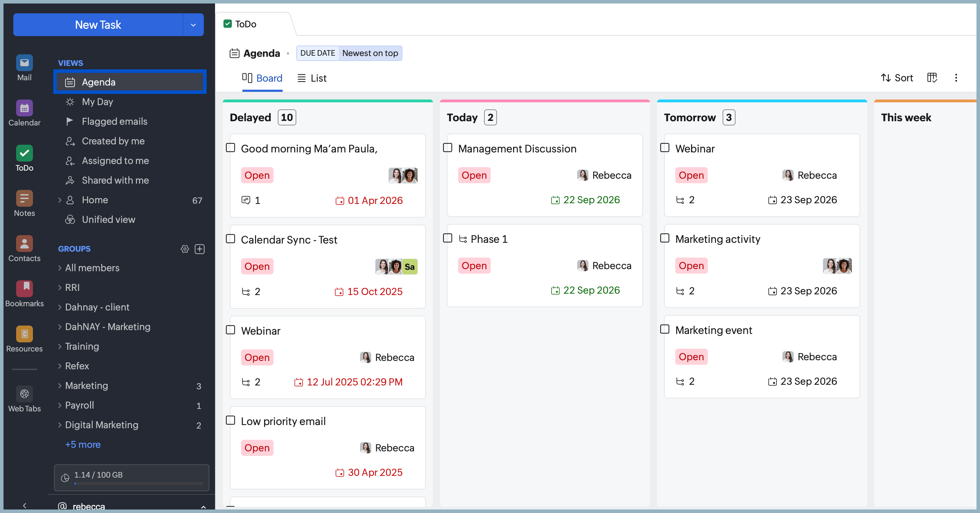
Task: Click the storage usage progress bar
Action: pos(138,483)
